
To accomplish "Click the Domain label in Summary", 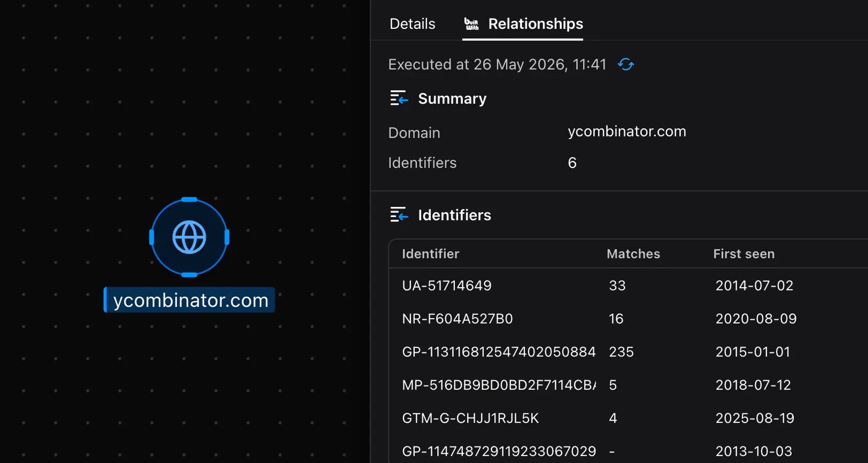I will (414, 133).
